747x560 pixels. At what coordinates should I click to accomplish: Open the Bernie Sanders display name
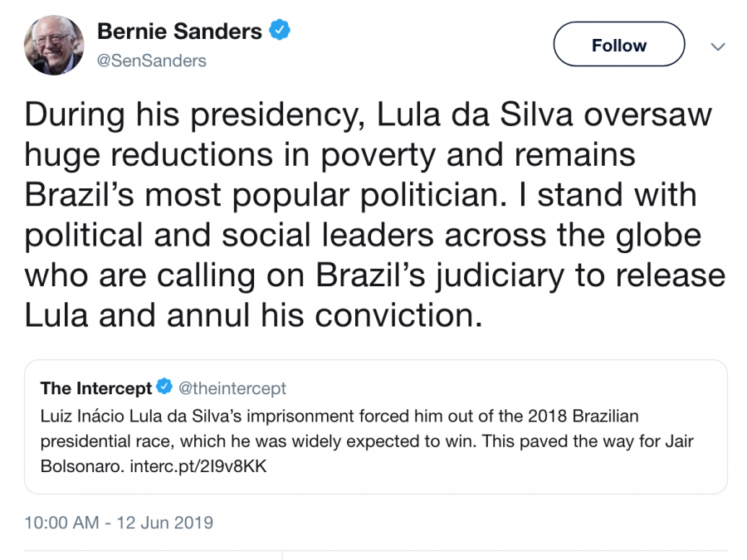[179, 32]
